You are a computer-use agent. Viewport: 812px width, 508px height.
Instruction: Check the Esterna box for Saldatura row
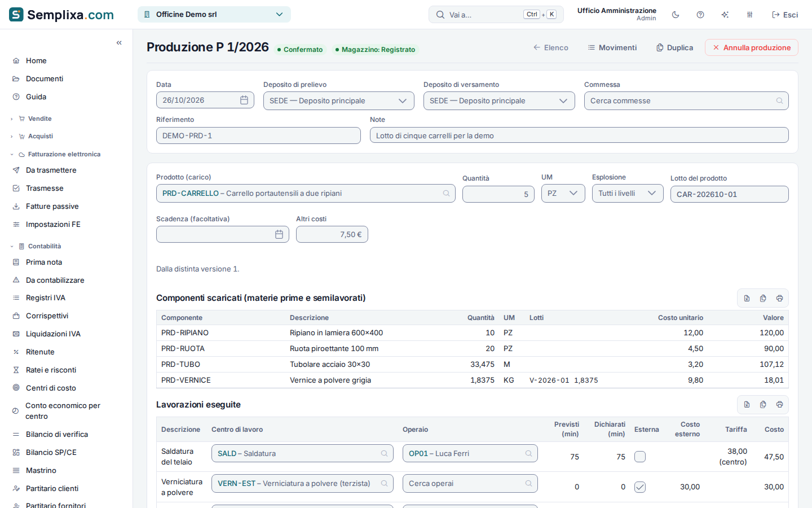(640, 457)
